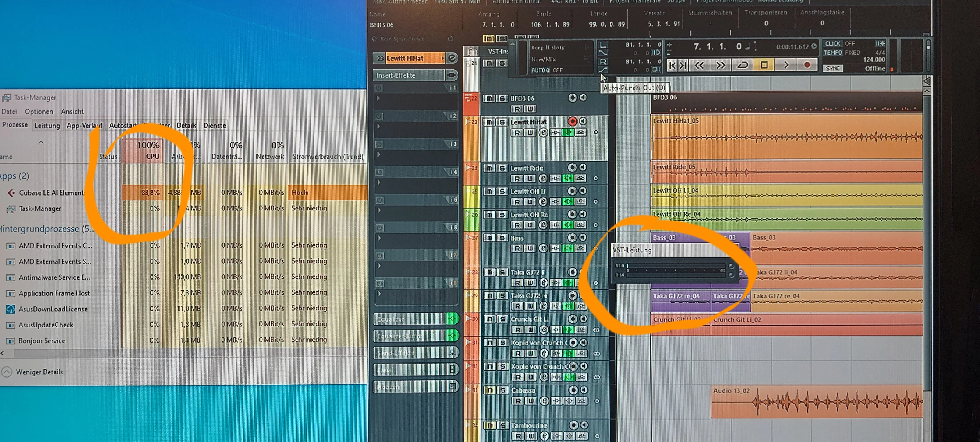Image resolution: width=980 pixels, height=442 pixels.
Task: Open channel settings for Lewitt OH Li
Action: coord(543,202)
